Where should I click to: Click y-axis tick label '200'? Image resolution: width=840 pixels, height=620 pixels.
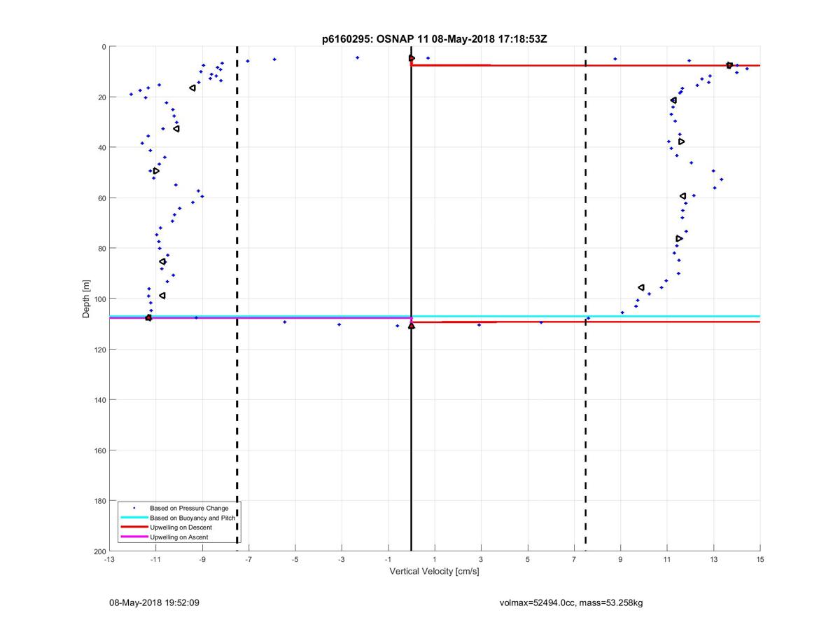coord(99,551)
